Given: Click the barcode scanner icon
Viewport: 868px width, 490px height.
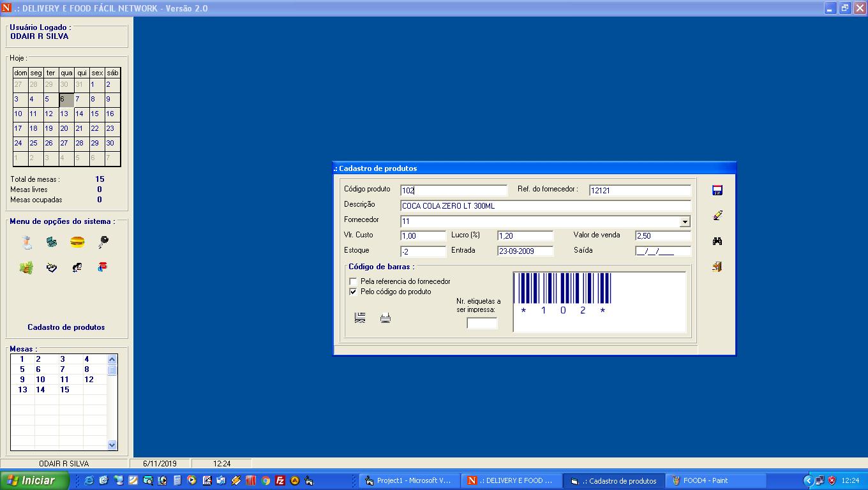Looking at the screenshot, I should click(360, 318).
